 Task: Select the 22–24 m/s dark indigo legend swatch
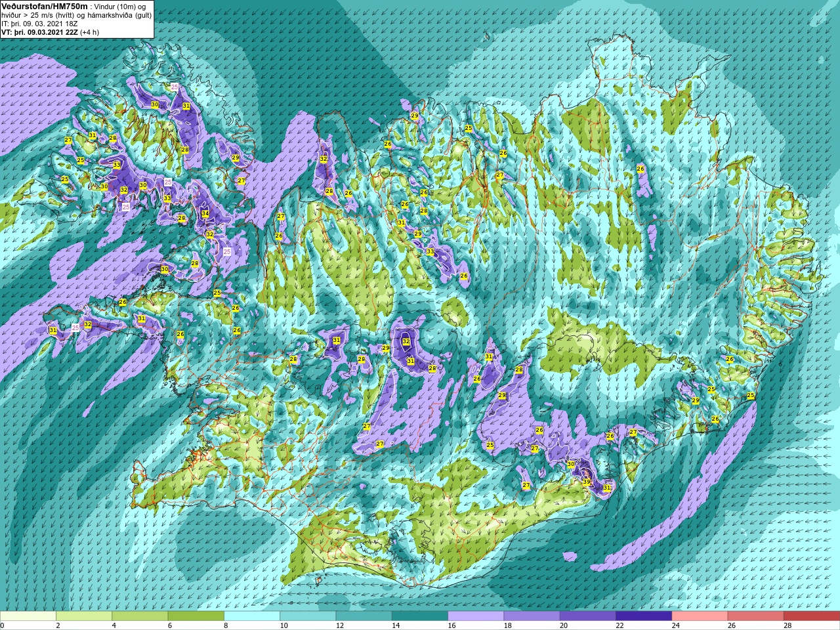click(644, 616)
